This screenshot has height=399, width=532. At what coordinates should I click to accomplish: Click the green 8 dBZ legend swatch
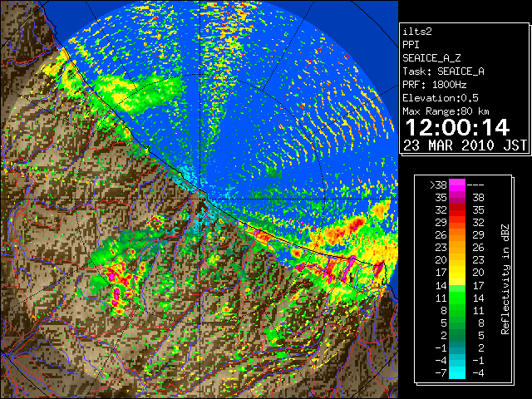(457, 310)
